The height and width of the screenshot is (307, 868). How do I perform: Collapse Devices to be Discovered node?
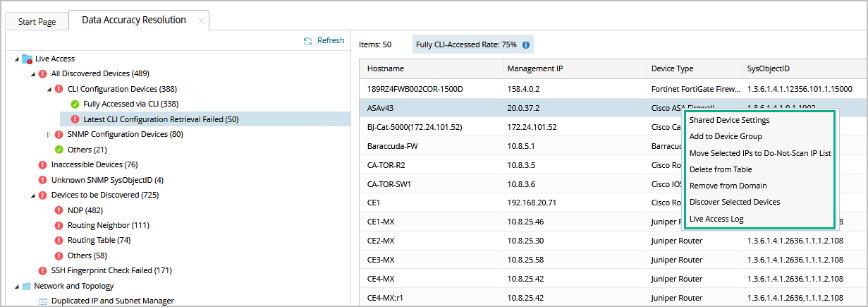point(32,195)
